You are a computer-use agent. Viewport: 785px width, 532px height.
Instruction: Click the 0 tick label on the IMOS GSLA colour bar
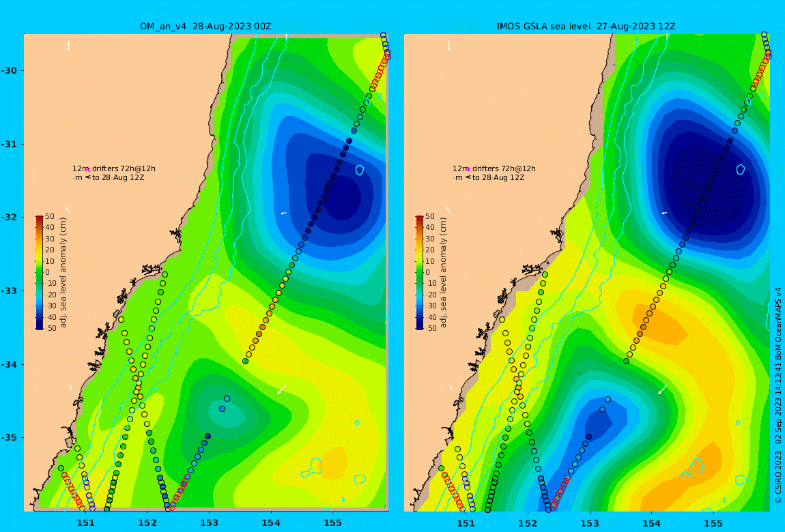(427, 273)
